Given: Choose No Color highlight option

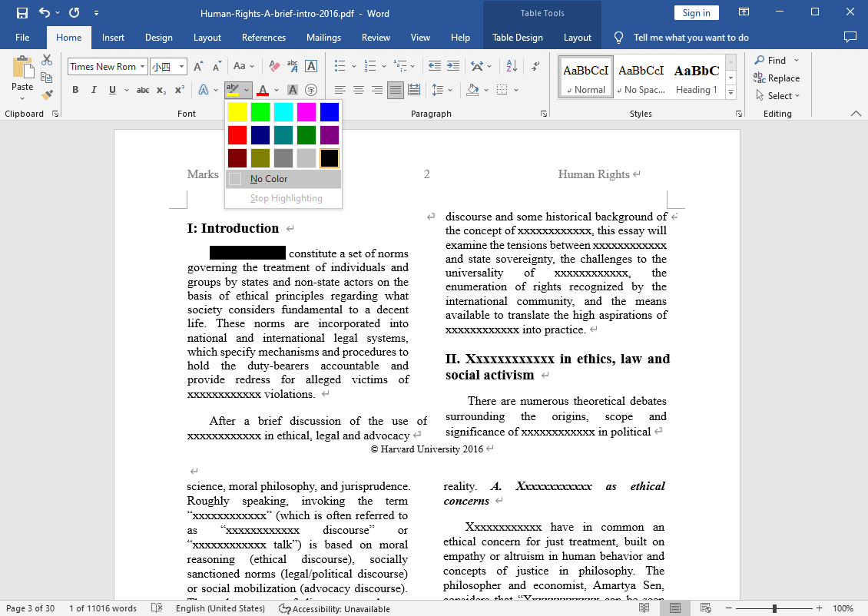Looking at the screenshot, I should tap(283, 179).
